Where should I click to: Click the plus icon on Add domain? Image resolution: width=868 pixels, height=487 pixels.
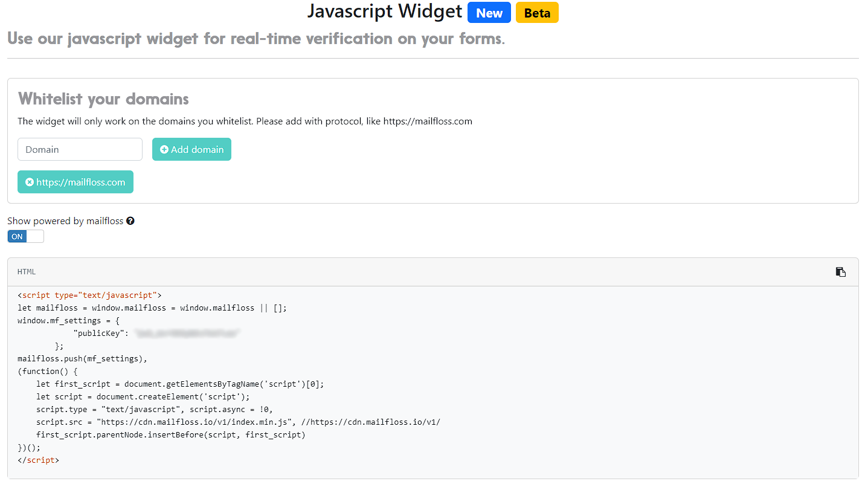[x=164, y=149]
